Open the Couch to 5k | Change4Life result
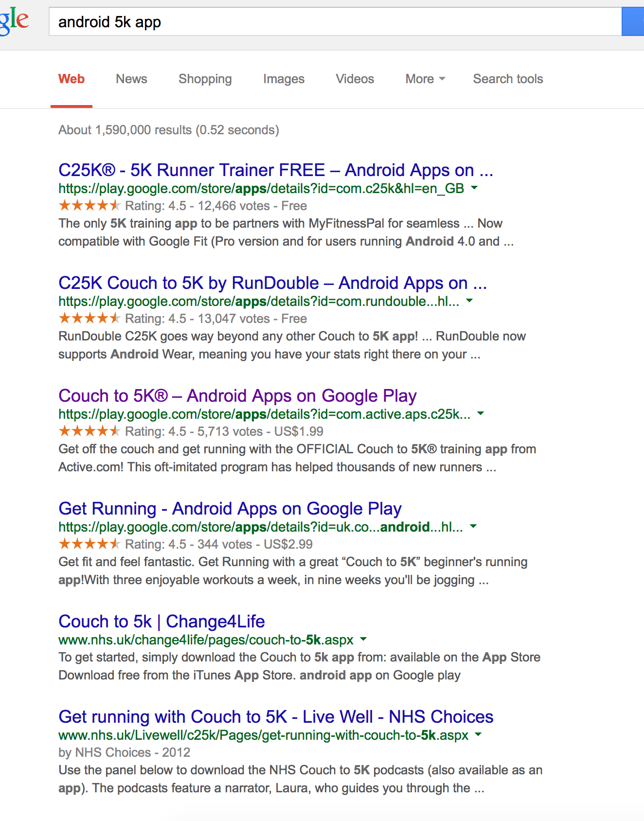 [x=161, y=622]
